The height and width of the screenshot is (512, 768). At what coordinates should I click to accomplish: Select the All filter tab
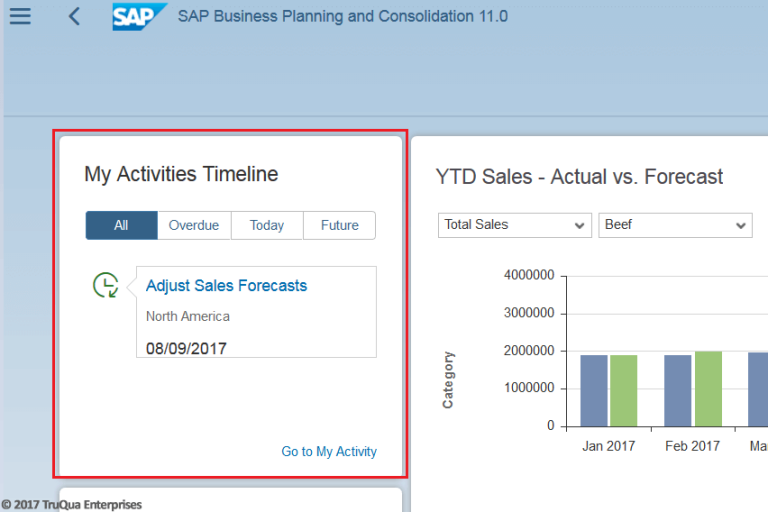(121, 225)
